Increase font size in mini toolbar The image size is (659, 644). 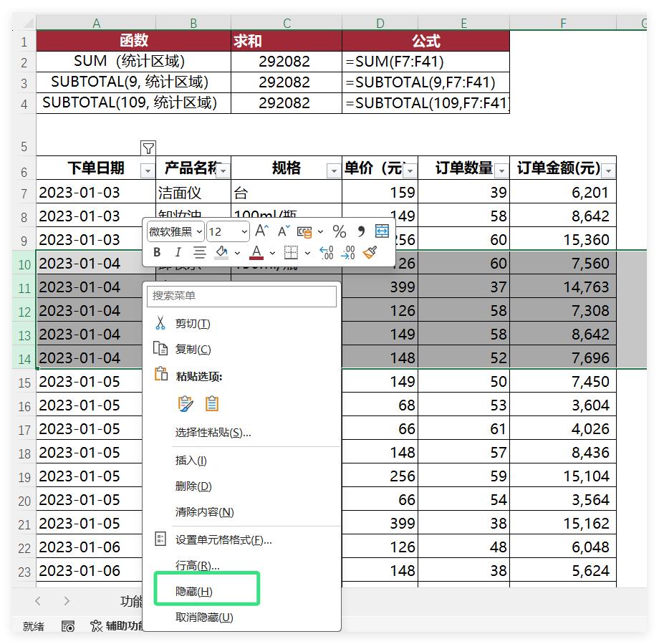click(261, 231)
